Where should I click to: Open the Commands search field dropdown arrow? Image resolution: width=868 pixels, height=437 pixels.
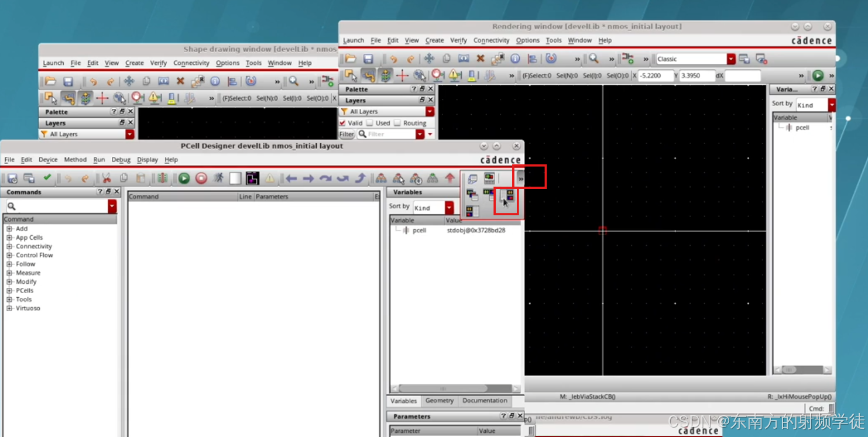pos(112,207)
